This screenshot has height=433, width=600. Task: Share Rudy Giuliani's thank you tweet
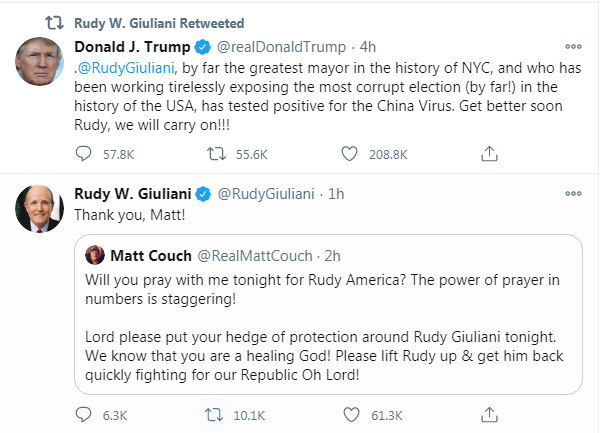point(489,414)
